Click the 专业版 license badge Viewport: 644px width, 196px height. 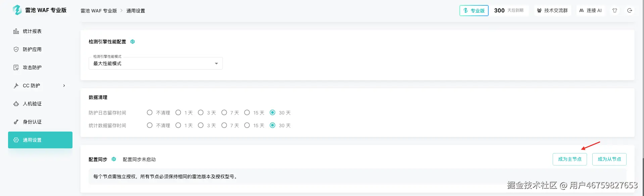(x=474, y=10)
